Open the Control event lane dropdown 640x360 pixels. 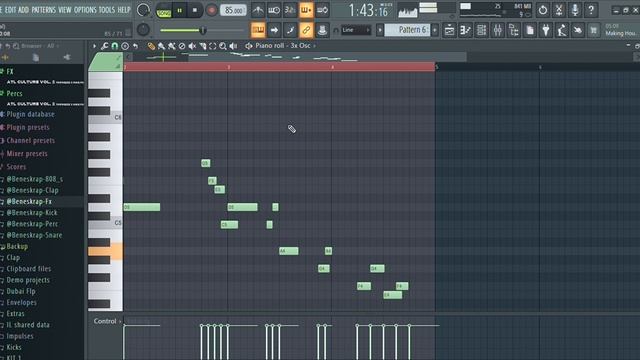point(107,321)
